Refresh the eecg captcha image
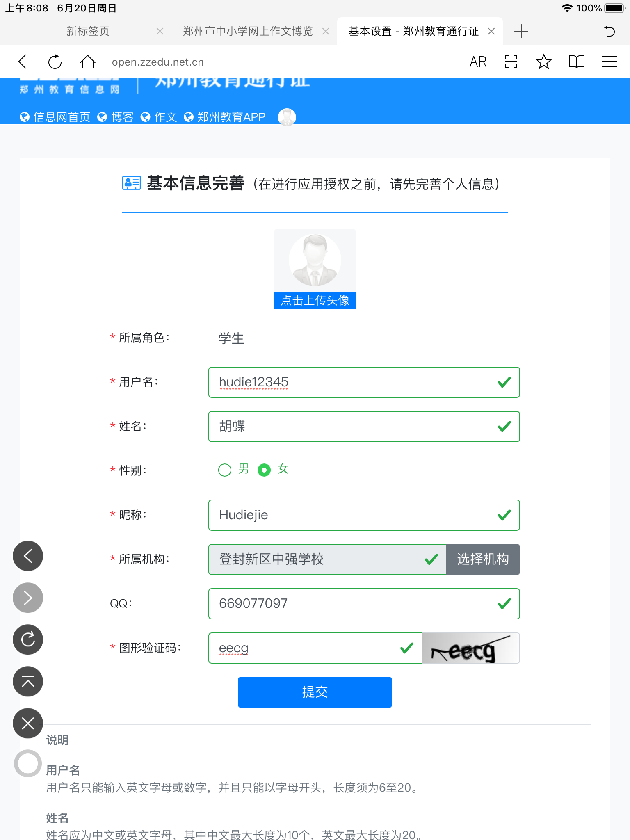This screenshot has height=840, width=630. [x=471, y=648]
